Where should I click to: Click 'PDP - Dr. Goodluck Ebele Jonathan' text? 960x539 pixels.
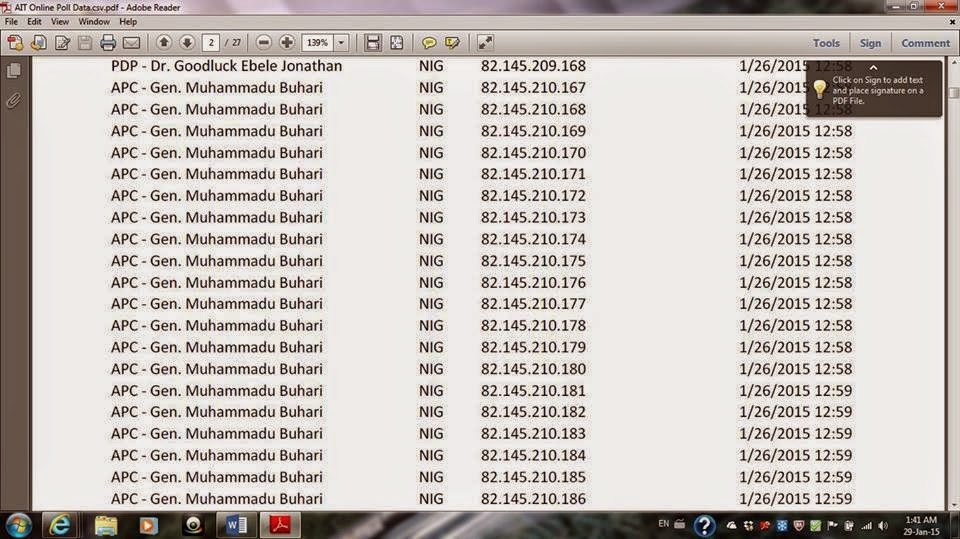coord(227,66)
